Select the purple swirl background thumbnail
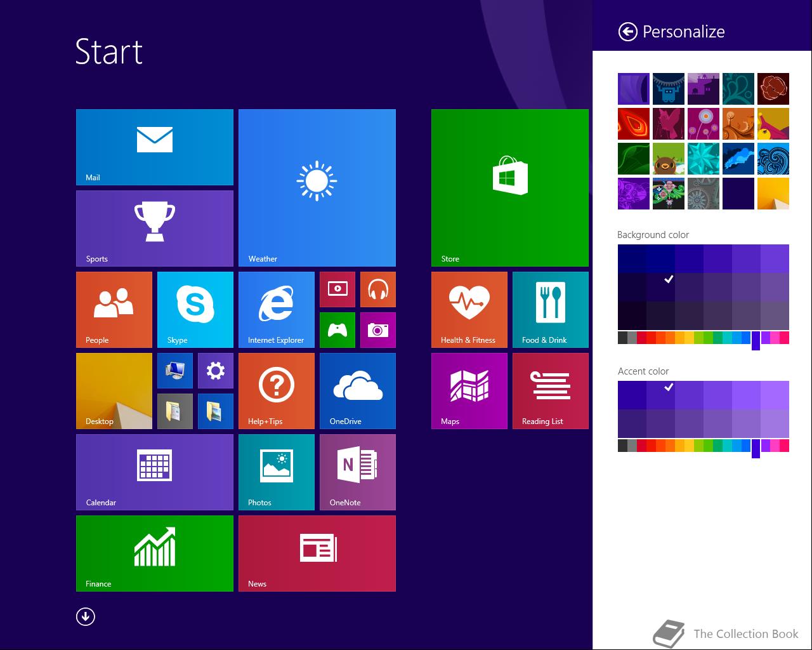The width and height of the screenshot is (812, 650). click(634, 89)
